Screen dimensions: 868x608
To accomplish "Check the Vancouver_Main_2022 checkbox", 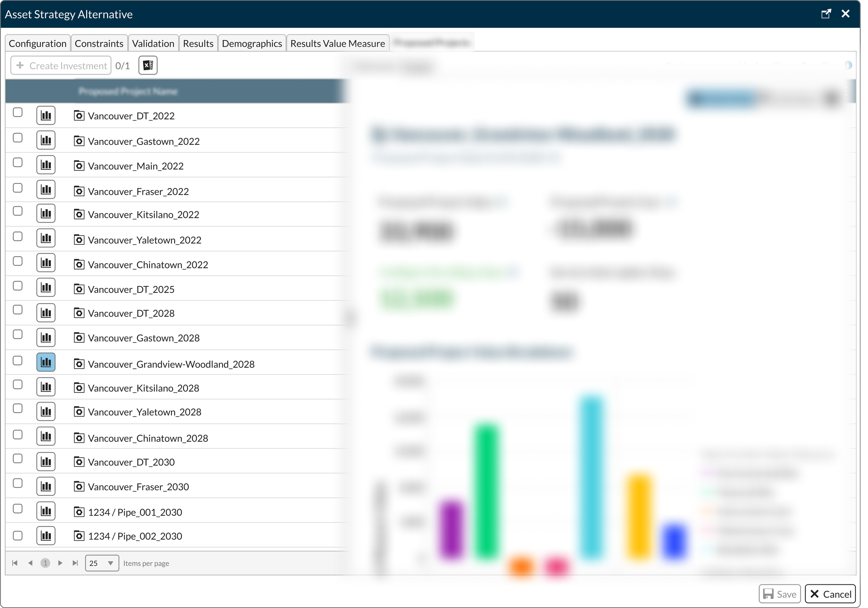I will 17,163.
